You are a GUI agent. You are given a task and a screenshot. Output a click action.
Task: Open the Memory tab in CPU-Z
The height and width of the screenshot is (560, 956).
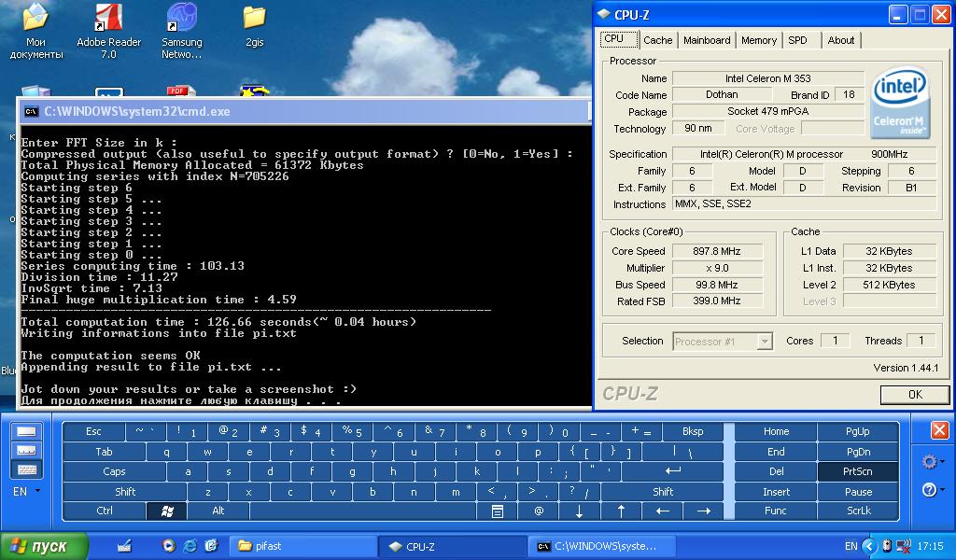click(758, 40)
